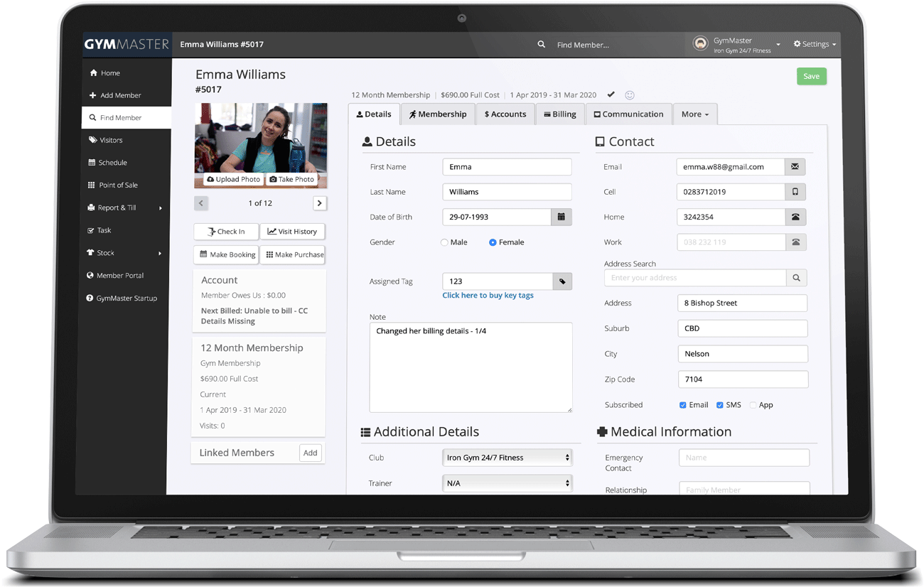
Task: Click the green Save button
Action: pyautogui.click(x=812, y=76)
